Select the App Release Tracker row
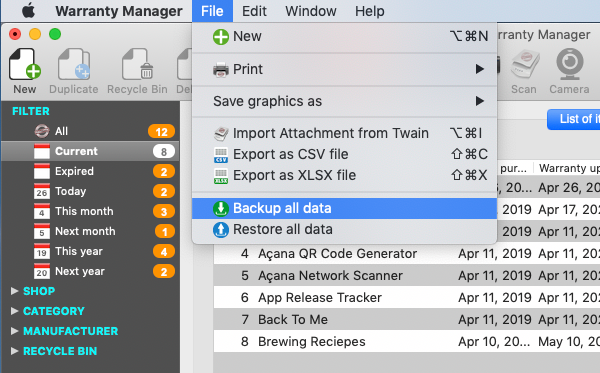The image size is (600, 373). (407, 298)
